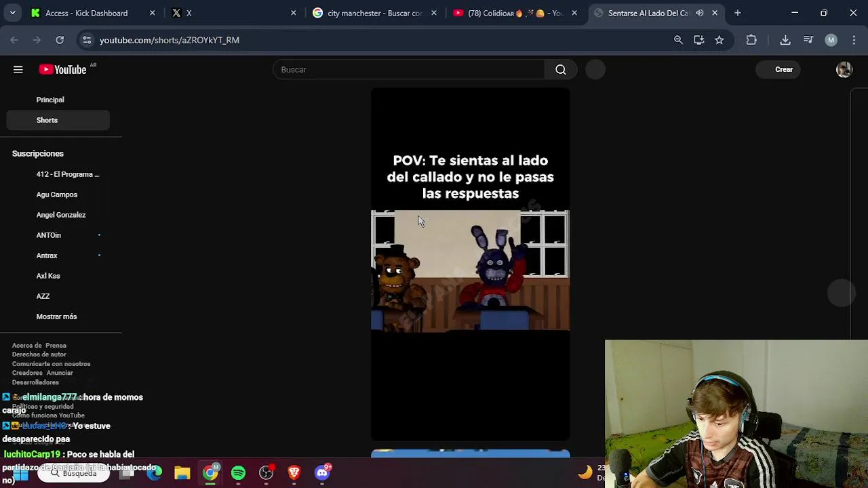Click the Acerca de footer link
The height and width of the screenshot is (488, 868).
[x=27, y=346]
